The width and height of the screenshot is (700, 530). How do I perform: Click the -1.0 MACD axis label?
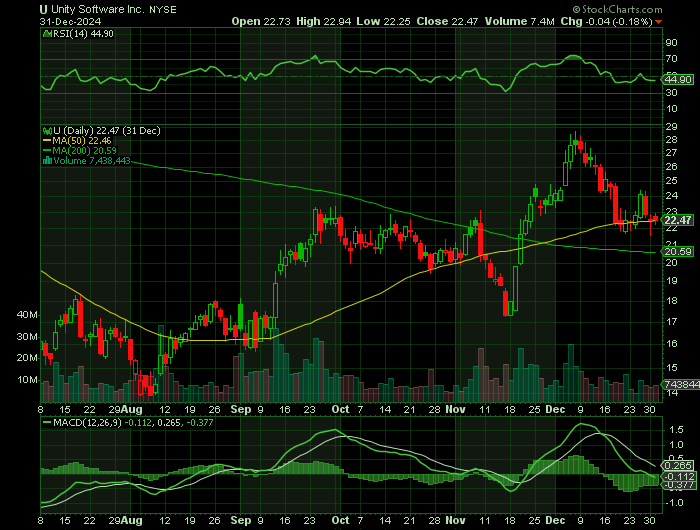(674, 503)
